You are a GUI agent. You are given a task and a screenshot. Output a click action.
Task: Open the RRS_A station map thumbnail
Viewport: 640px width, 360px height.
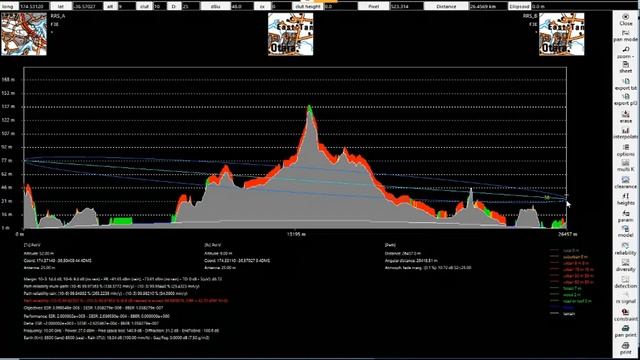point(24,34)
